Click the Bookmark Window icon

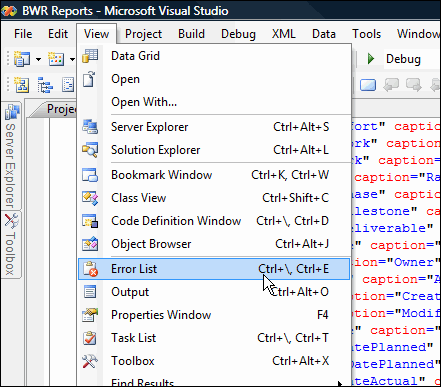click(x=90, y=175)
